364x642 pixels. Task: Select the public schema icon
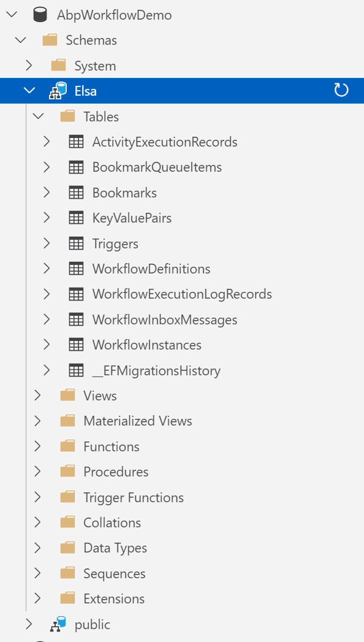pyautogui.click(x=58, y=624)
